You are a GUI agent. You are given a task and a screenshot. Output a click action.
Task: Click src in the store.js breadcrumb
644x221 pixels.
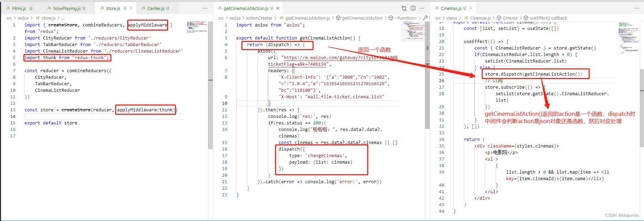tap(9, 18)
